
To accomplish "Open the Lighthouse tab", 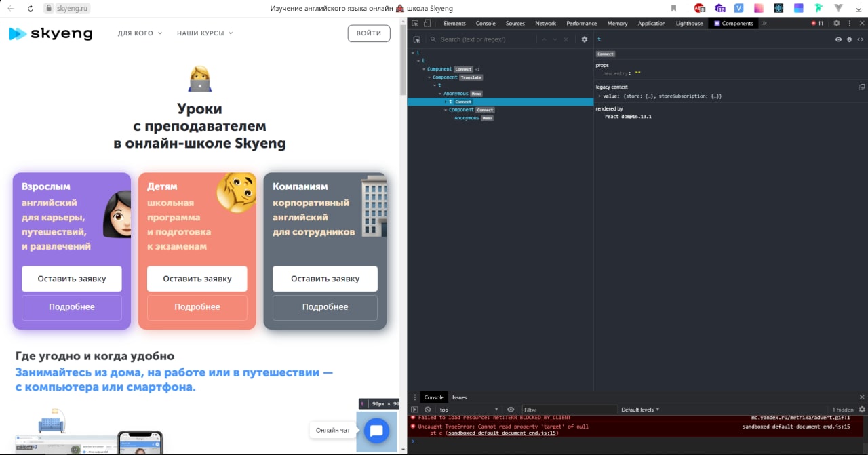I will pos(689,23).
